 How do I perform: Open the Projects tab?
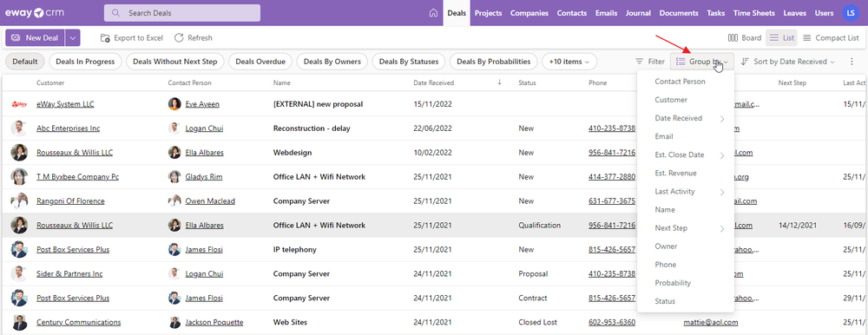tap(488, 13)
